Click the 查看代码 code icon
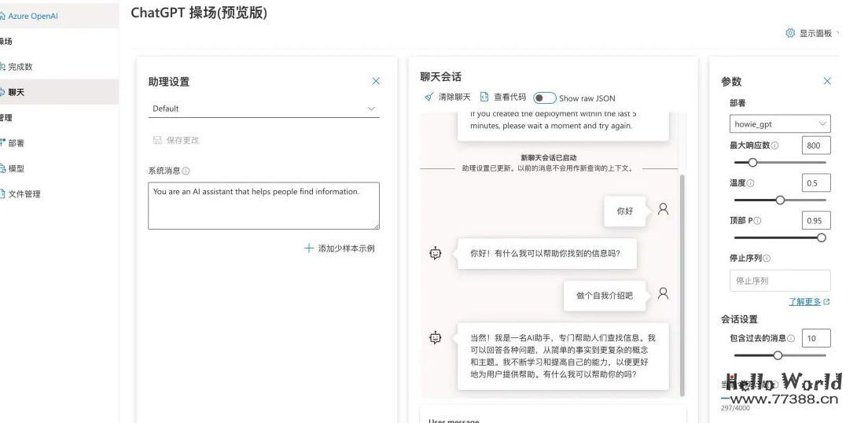The height and width of the screenshot is (423, 868). point(484,97)
